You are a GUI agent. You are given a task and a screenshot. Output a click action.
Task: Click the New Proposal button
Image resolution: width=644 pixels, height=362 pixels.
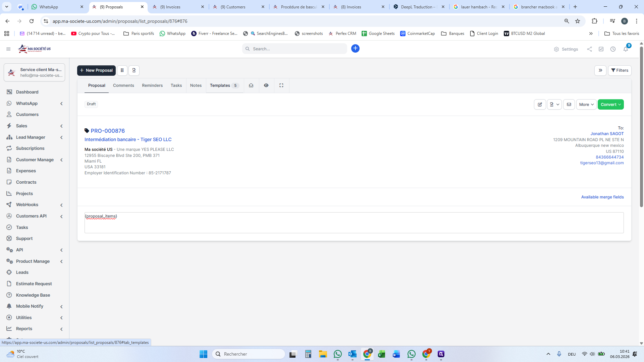[x=96, y=70]
